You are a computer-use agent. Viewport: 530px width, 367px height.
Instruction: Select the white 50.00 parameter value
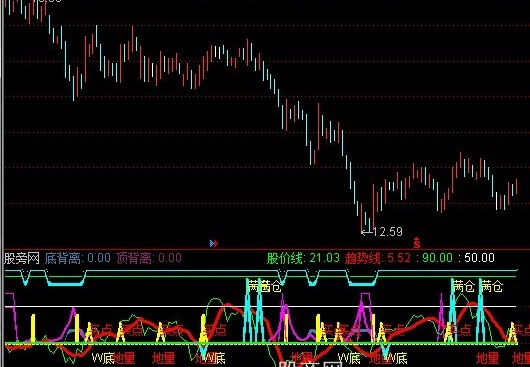click(x=479, y=258)
